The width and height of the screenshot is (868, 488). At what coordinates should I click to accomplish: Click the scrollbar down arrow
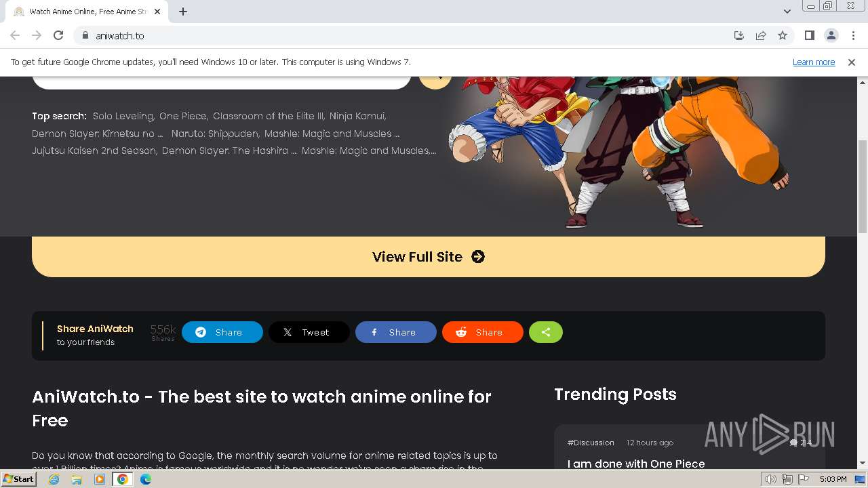point(863,464)
